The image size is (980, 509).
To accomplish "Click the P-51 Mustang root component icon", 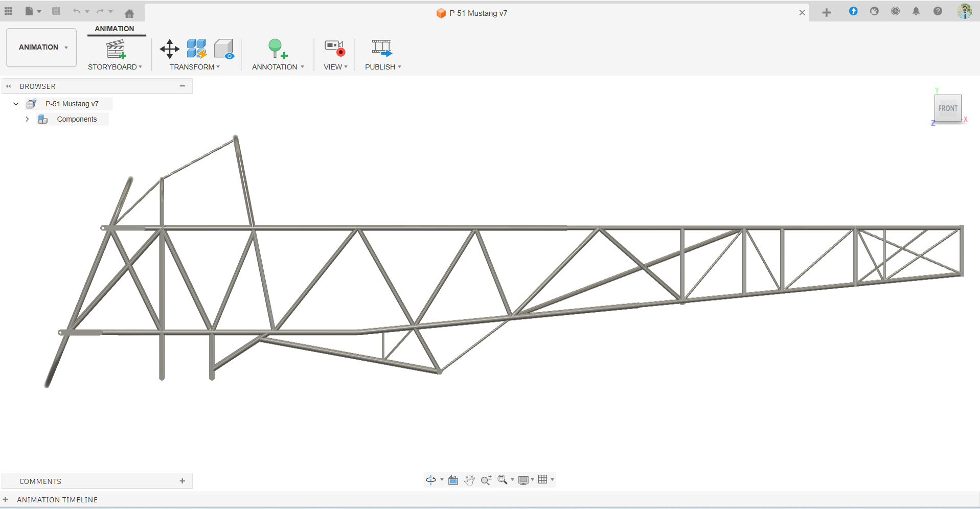I will coord(32,104).
